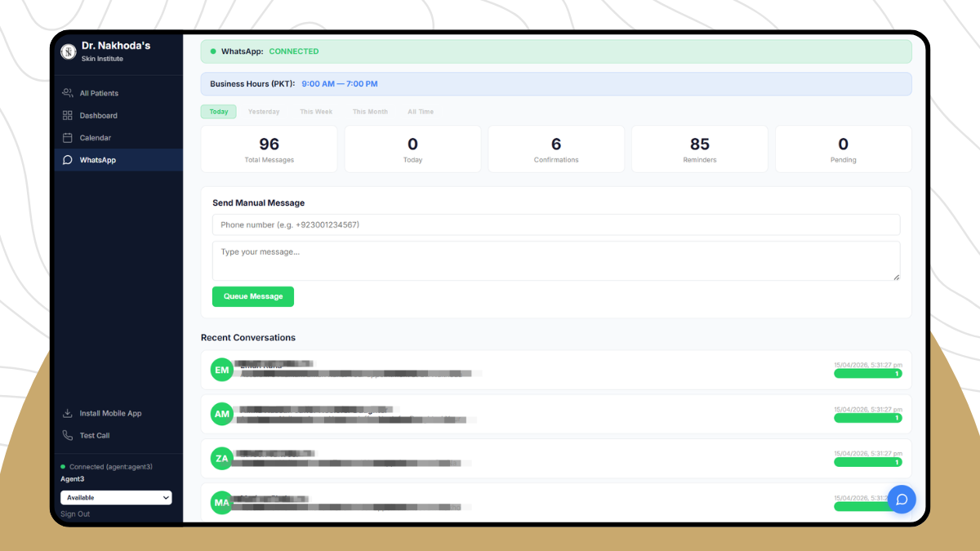Image resolution: width=980 pixels, height=551 pixels.
Task: Open the blue floating chat bubble
Action: (902, 499)
